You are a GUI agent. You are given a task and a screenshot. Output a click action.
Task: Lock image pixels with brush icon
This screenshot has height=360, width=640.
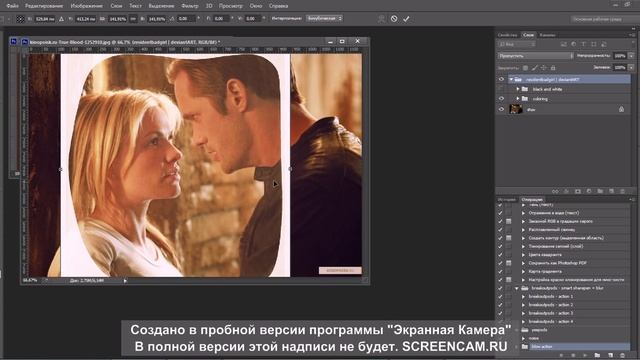coord(535,68)
